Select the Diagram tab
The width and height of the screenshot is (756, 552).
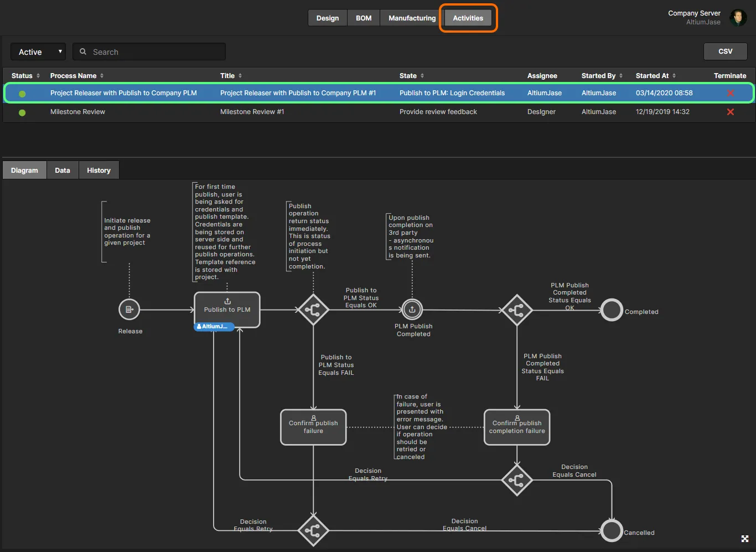tap(24, 171)
